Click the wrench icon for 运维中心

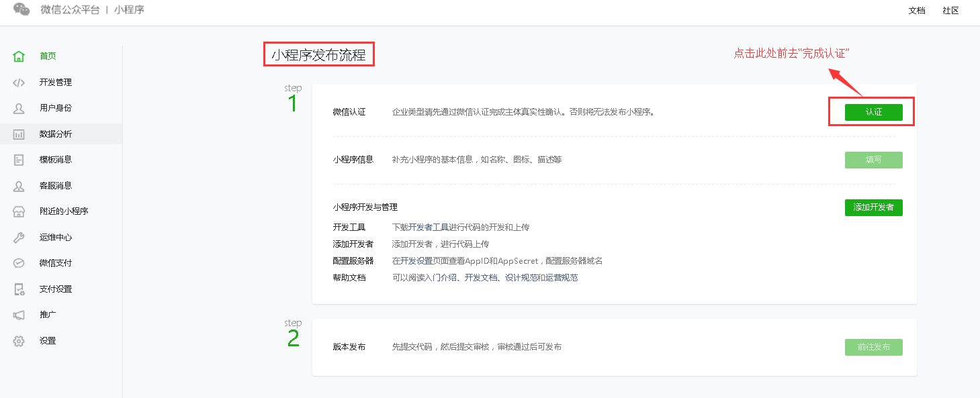point(19,238)
